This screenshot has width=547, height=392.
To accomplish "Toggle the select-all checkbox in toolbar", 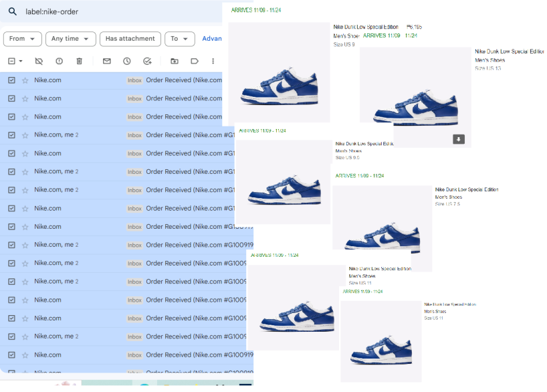I will click(11, 61).
